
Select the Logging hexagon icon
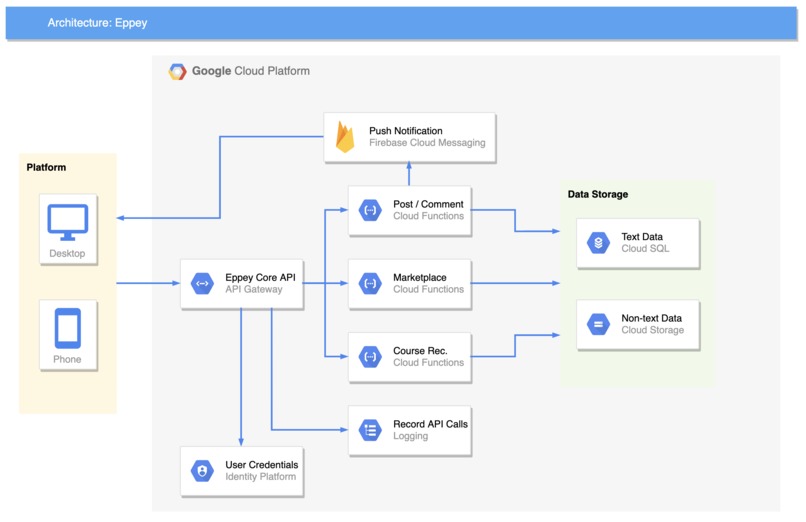(x=370, y=430)
